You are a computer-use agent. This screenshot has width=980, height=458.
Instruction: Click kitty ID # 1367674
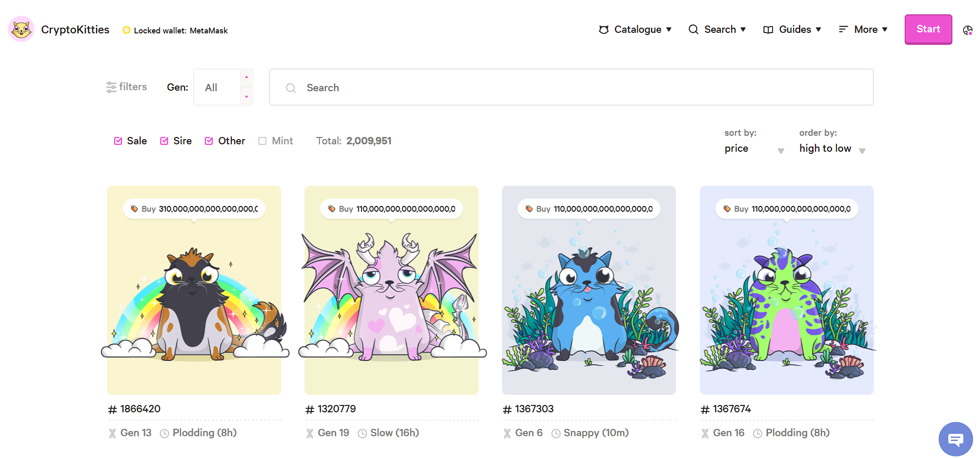tap(726, 409)
